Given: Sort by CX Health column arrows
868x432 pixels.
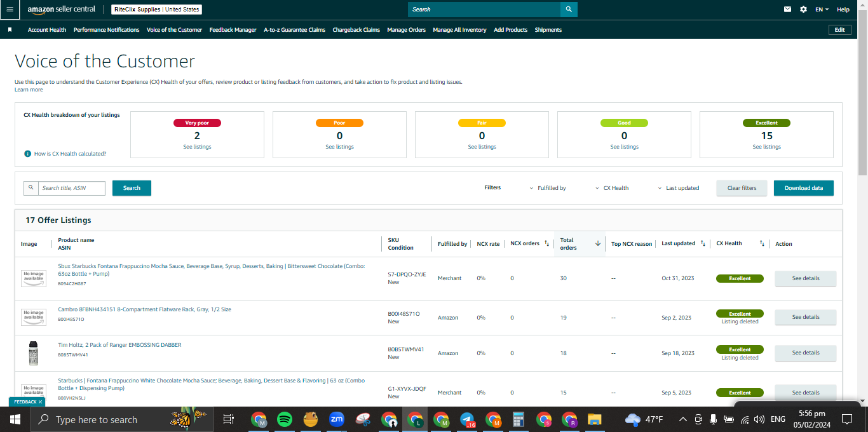Looking at the screenshot, I should [762, 243].
